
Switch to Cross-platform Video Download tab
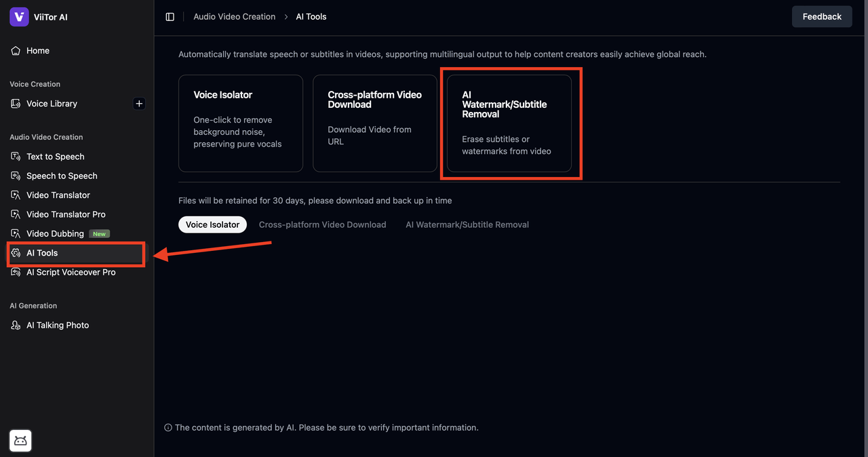click(322, 224)
